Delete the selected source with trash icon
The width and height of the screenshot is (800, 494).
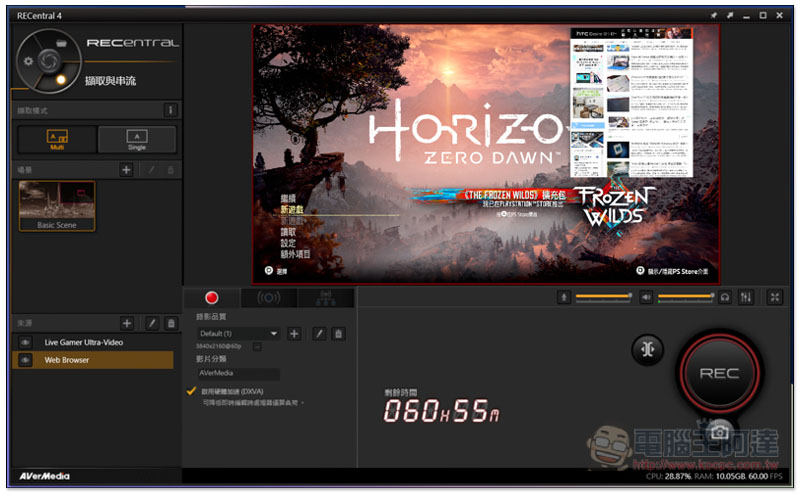coord(171,323)
